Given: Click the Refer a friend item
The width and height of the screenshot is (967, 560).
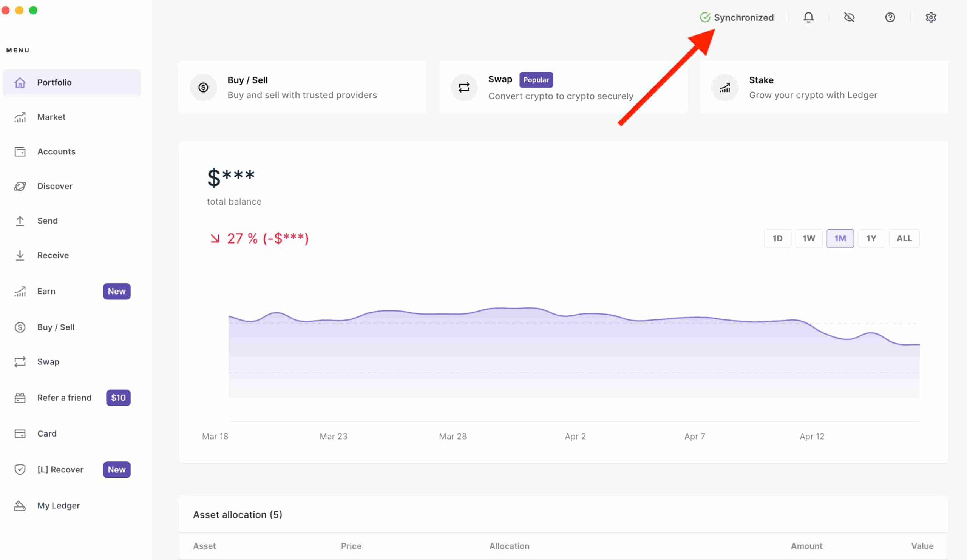Looking at the screenshot, I should (x=64, y=398).
